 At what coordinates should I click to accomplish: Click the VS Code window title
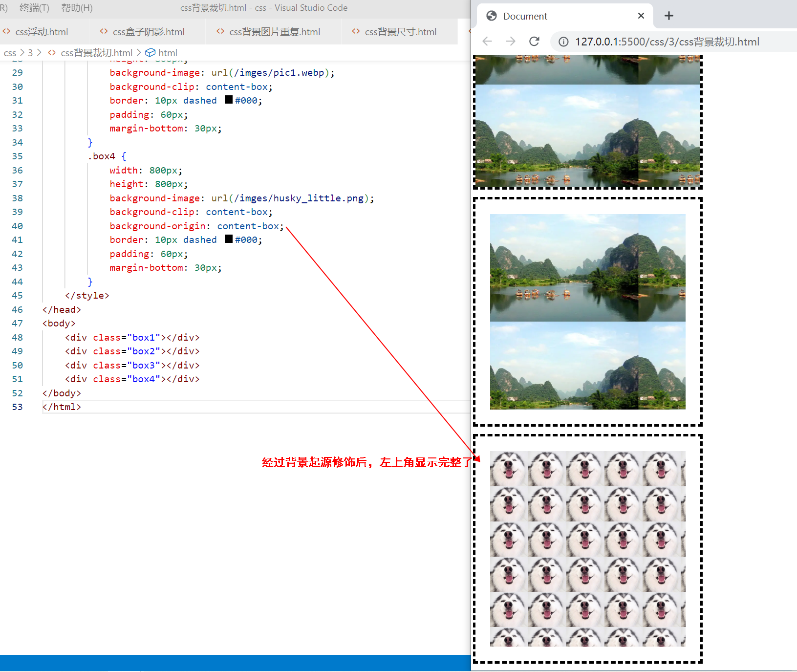tap(264, 8)
